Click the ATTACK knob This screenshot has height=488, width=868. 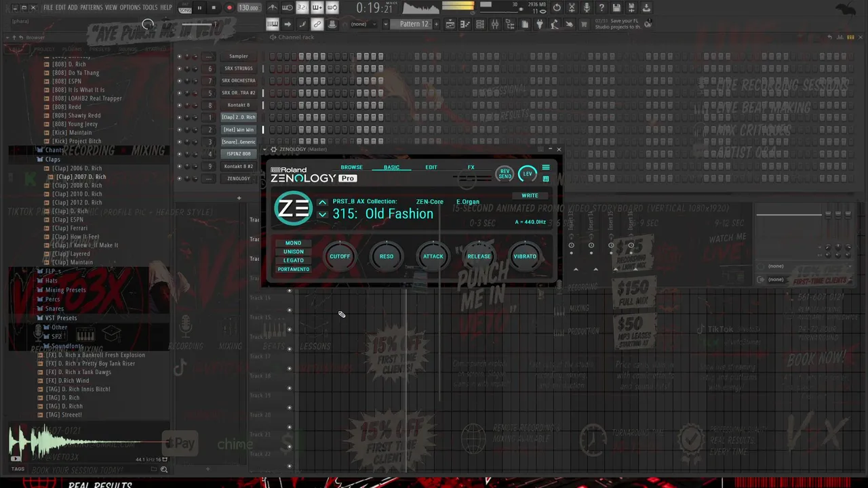click(433, 256)
